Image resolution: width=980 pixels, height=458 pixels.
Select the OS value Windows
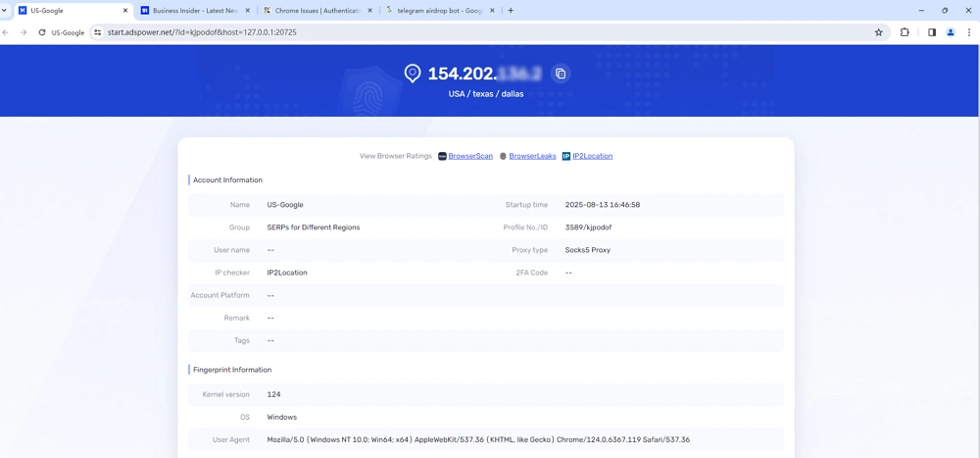[282, 418]
